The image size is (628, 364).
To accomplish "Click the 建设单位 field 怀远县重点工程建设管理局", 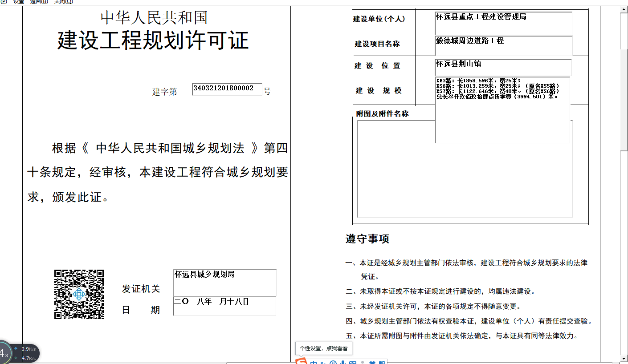I will [x=504, y=23].
